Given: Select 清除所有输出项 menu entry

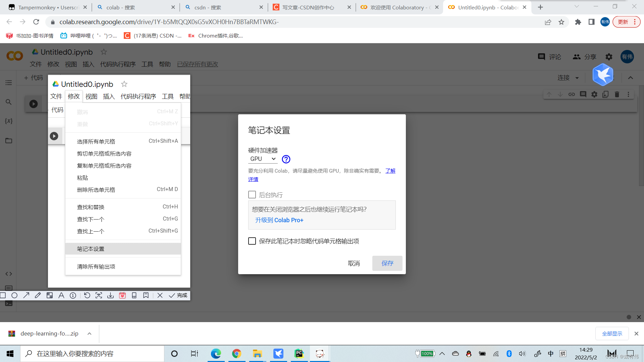Looking at the screenshot, I should pyautogui.click(x=123, y=267).
